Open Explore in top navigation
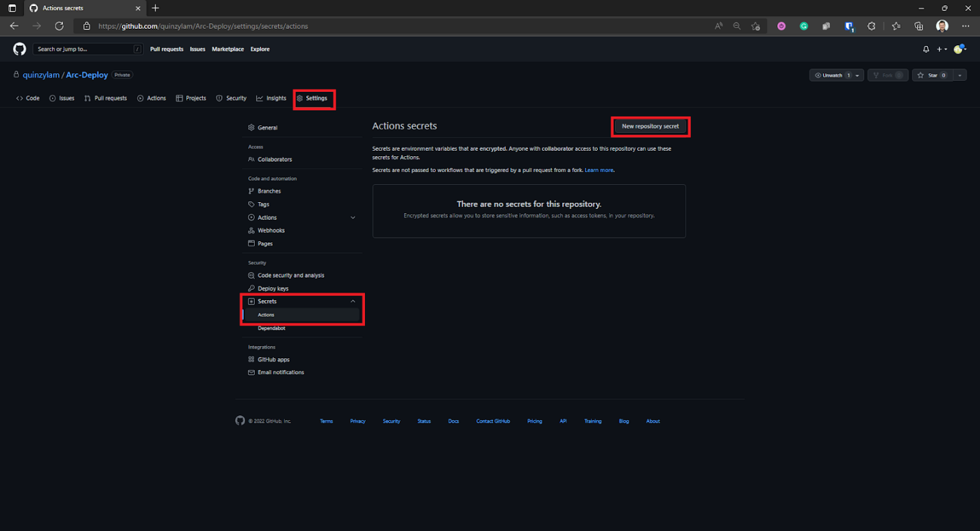The image size is (980, 531). click(260, 49)
